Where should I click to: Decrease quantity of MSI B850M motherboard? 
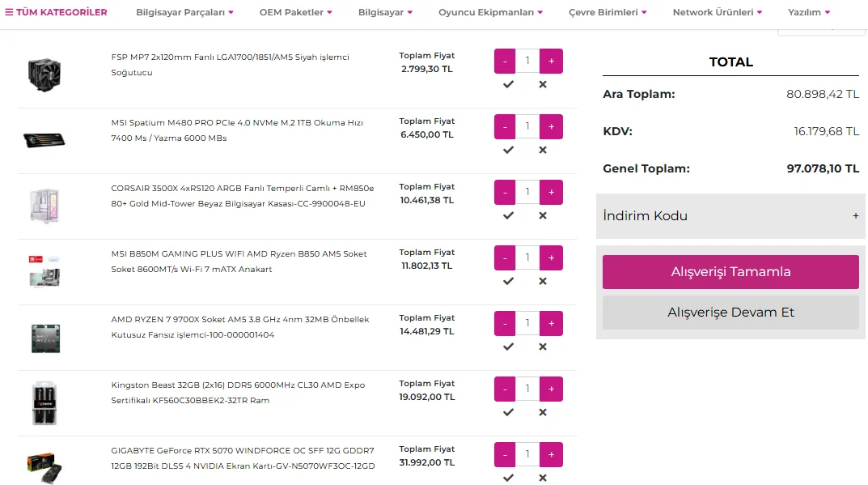(505, 257)
